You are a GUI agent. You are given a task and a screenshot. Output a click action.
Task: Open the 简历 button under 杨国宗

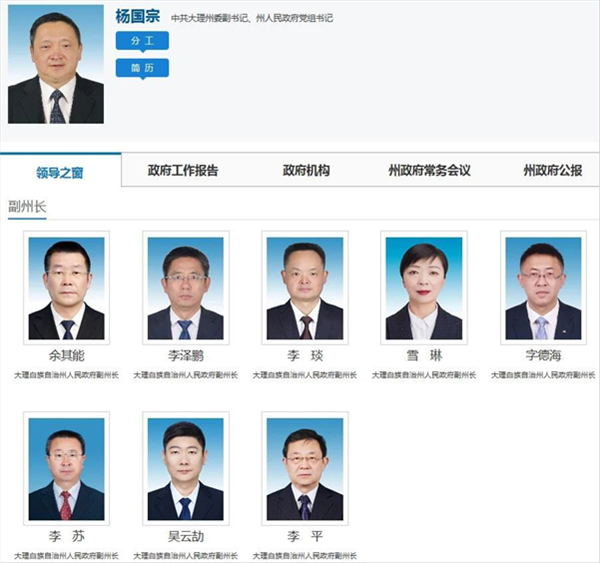click(x=142, y=68)
